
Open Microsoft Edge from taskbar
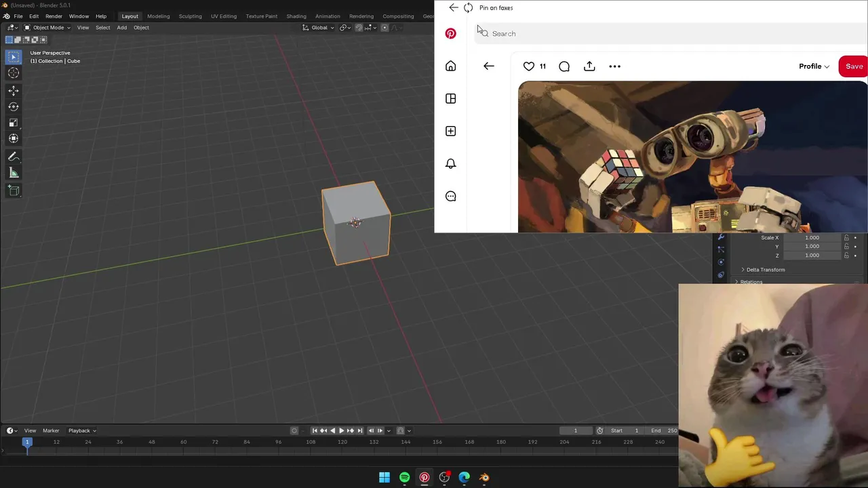[464, 477]
